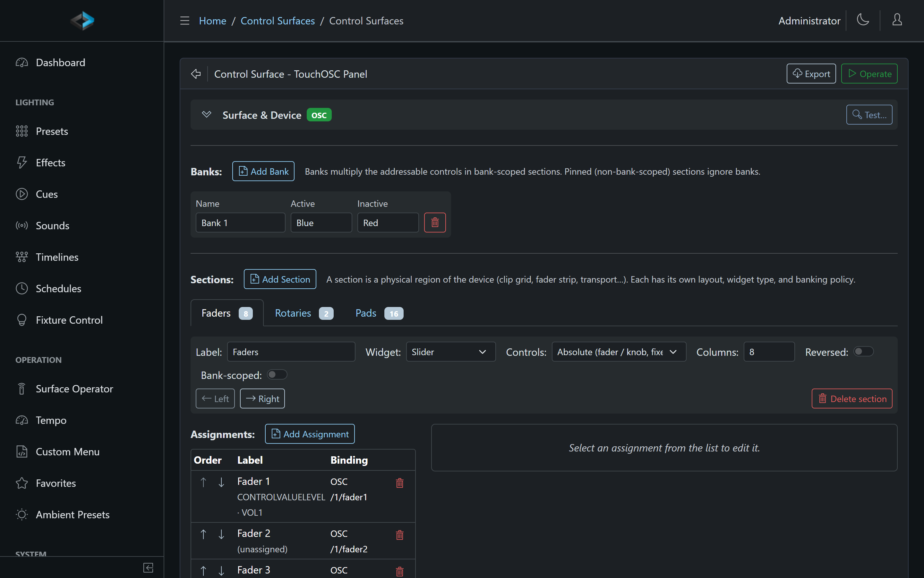The height and width of the screenshot is (578, 924).
Task: Open Surface Operator in sidebar
Action: pyautogui.click(x=82, y=389)
